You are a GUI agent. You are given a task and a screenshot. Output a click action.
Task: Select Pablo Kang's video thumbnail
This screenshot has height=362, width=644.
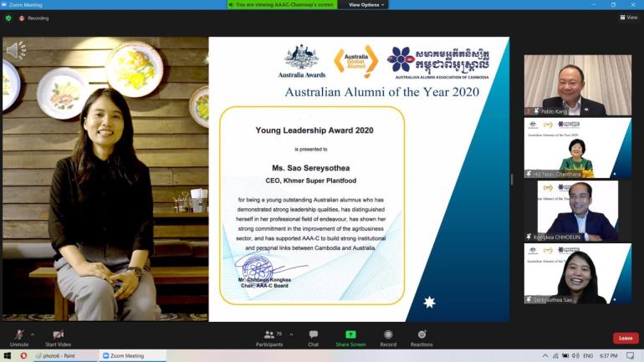point(577,85)
